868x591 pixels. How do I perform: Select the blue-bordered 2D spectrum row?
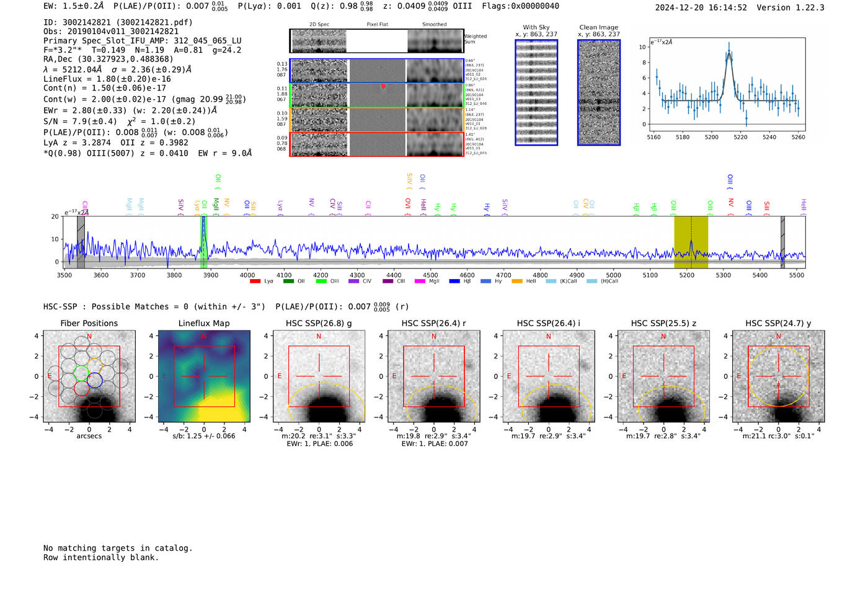pyautogui.click(x=376, y=71)
